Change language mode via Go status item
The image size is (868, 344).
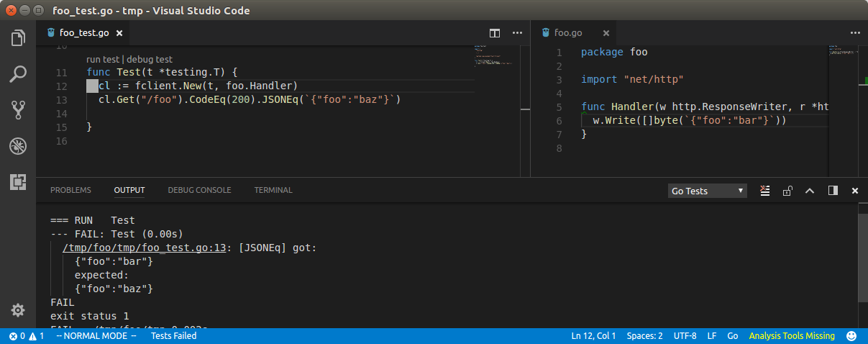pyautogui.click(x=733, y=336)
